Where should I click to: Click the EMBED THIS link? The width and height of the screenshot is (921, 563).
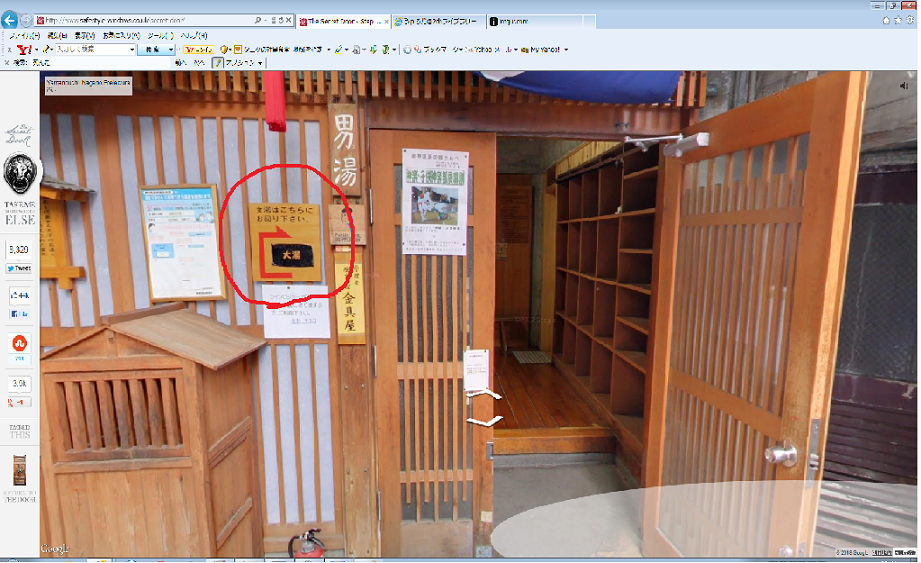(x=19, y=431)
